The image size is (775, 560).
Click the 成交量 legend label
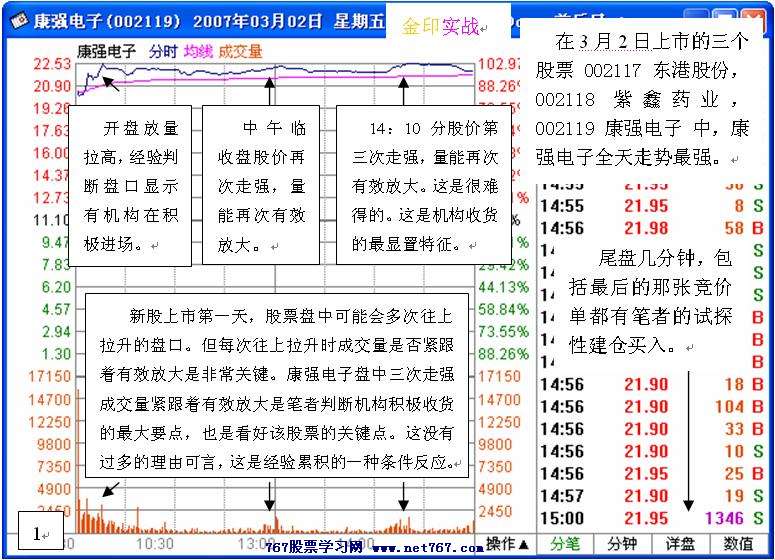(x=240, y=51)
